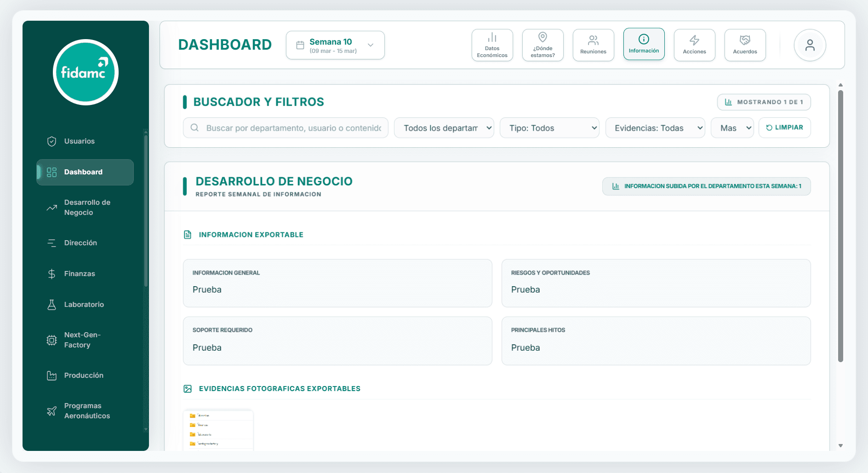Screen dimensions: 868x473
Task: Click the search magnifier icon
Action: click(x=194, y=127)
